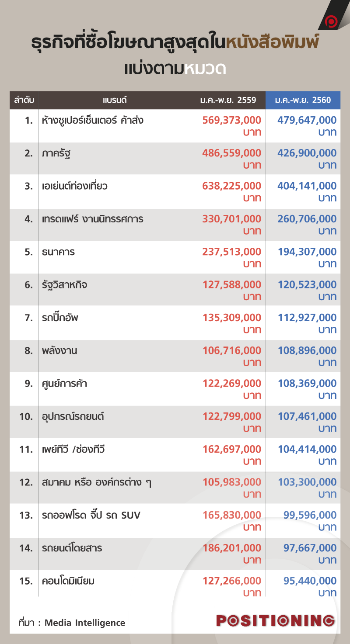Image resolution: width=350 pixels, height=644 pixels.
Task: Click the rank number 10. cell
Action: [x=26, y=417]
